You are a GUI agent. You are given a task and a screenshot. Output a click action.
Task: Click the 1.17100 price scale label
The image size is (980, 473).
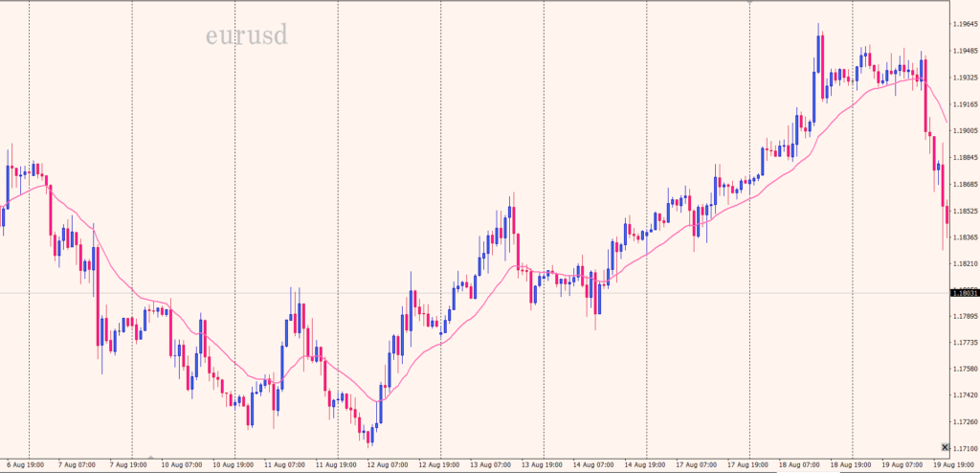click(964, 448)
